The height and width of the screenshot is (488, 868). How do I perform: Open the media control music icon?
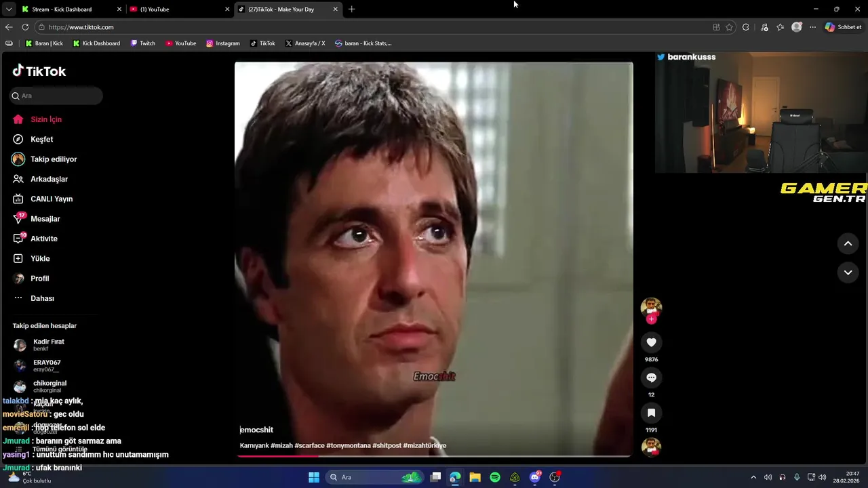tap(764, 27)
